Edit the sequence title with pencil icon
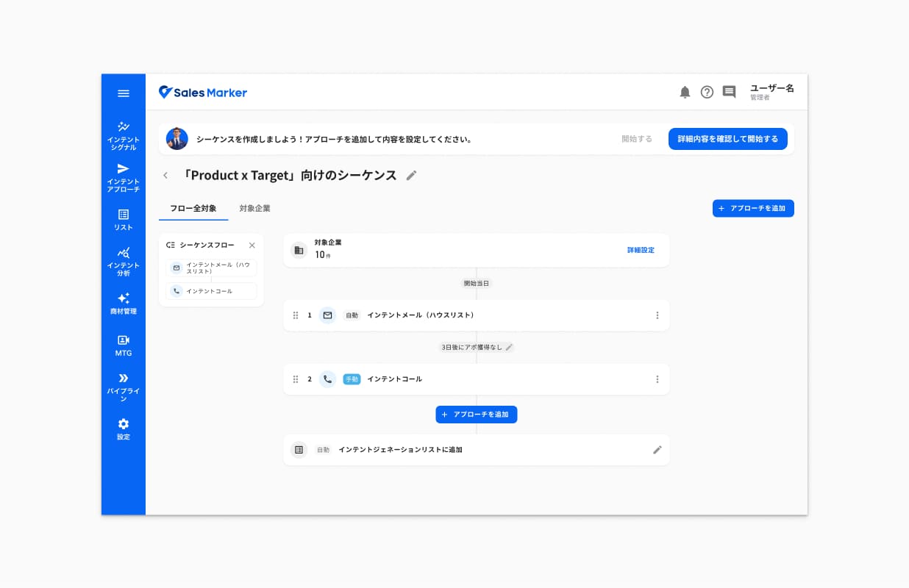The width and height of the screenshot is (909, 588). (x=411, y=175)
